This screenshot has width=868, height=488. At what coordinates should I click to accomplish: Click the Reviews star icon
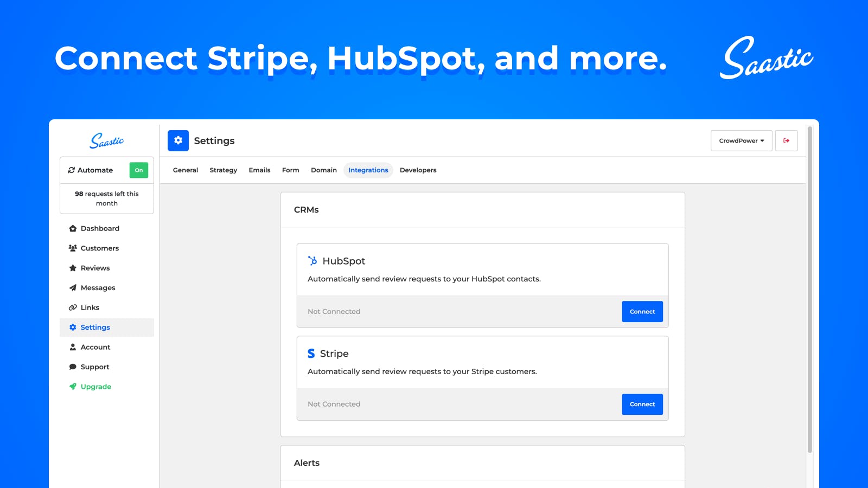coord(73,268)
